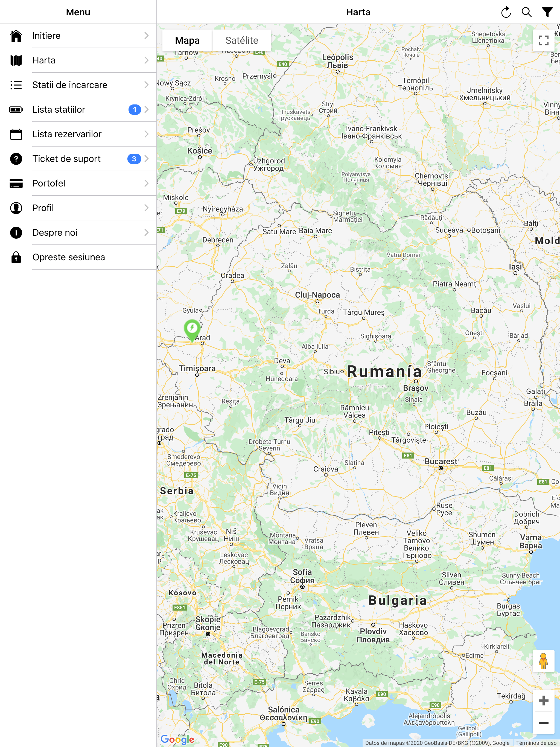Screen dimensions: 560x747
Task: Click the Craiova city label
Action: pos(326,469)
